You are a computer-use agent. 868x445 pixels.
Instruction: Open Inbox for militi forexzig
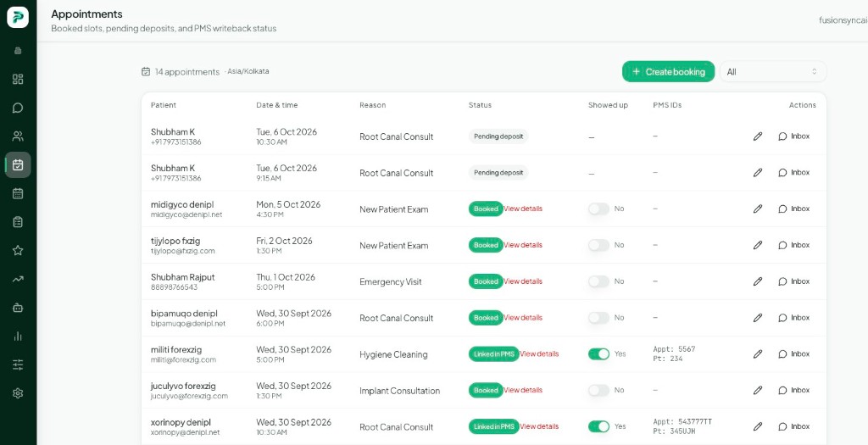(x=793, y=354)
